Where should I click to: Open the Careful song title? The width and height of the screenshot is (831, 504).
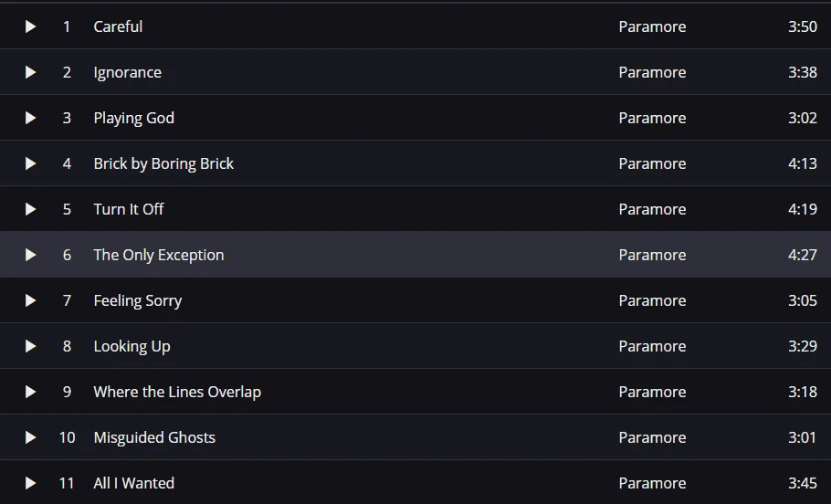pyautogui.click(x=118, y=26)
